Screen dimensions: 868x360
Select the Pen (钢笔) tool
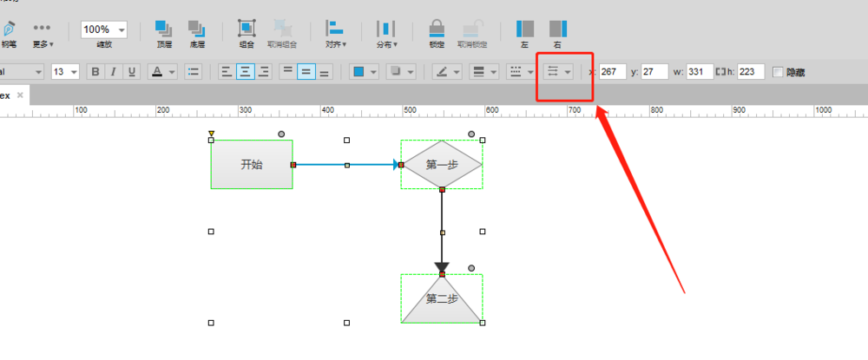[x=9, y=33]
